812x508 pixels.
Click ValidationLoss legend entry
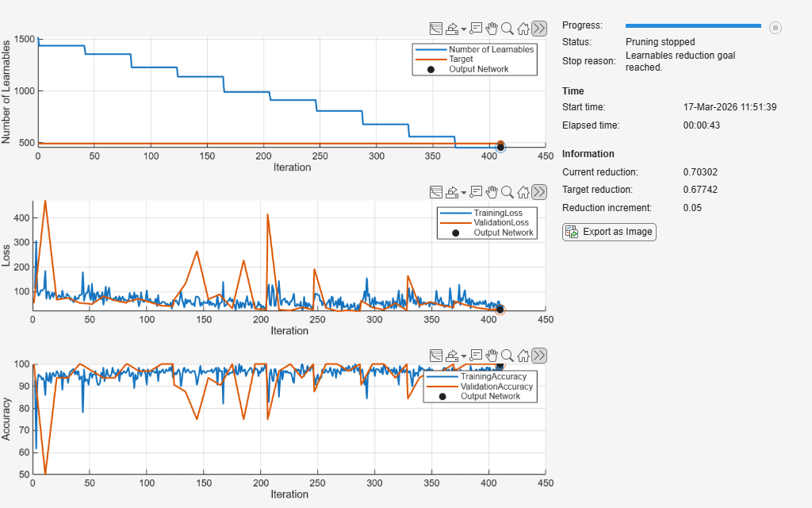coord(485,222)
